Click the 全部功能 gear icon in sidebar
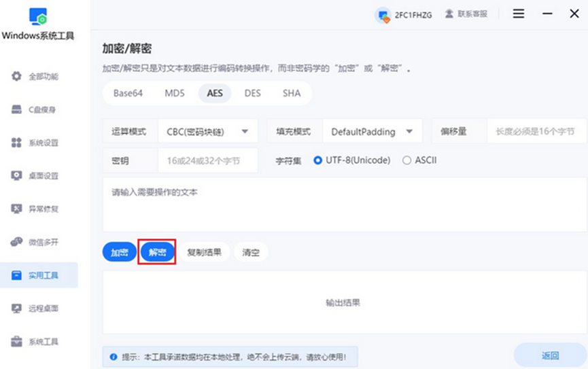The image size is (588, 369). (x=17, y=77)
